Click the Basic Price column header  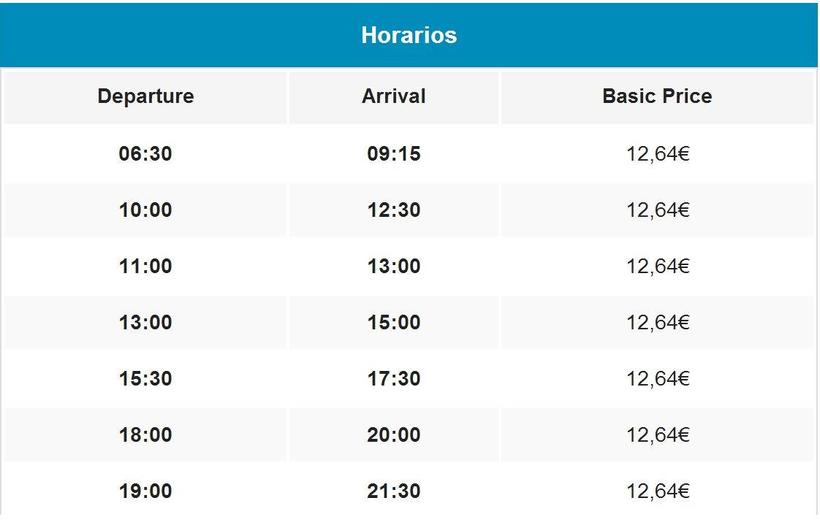[x=657, y=97]
